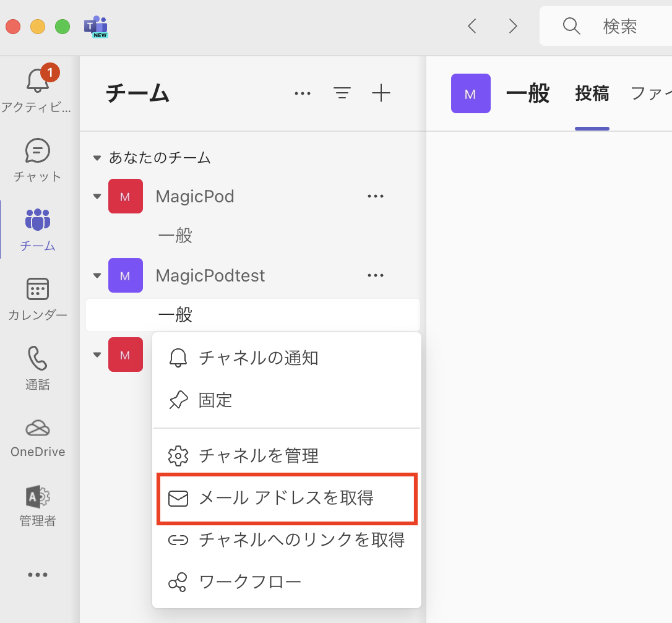This screenshot has width=672, height=623.
Task: Open the Calendar sidebar icon
Action: pos(38,289)
